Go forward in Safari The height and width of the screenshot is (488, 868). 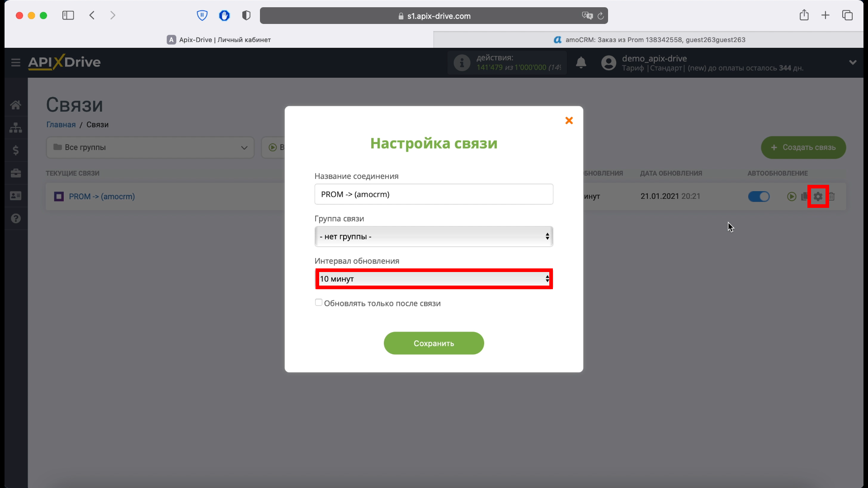(x=113, y=15)
